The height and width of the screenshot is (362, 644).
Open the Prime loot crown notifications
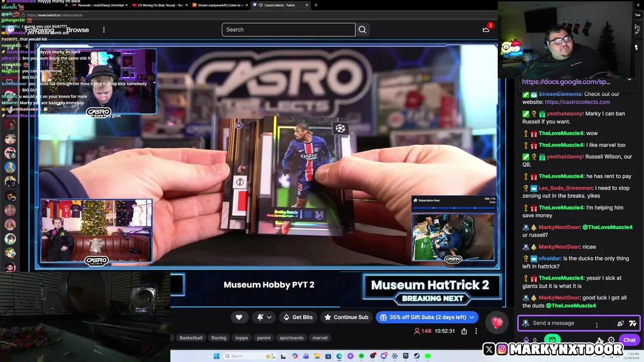[x=486, y=29]
